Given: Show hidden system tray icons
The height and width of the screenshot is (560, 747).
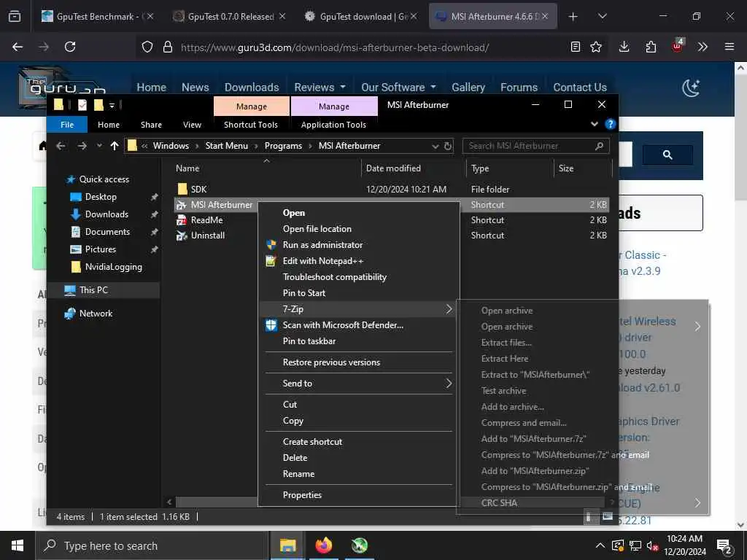Looking at the screenshot, I should 600,545.
